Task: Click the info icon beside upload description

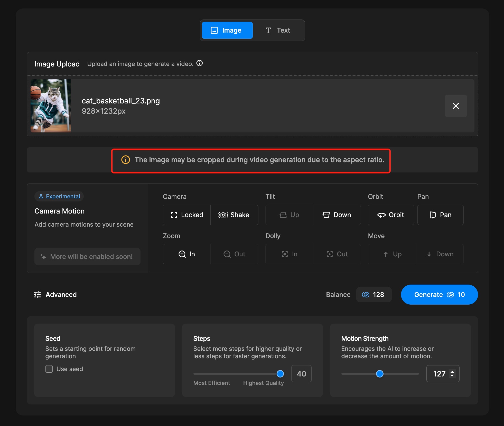Action: tap(200, 63)
